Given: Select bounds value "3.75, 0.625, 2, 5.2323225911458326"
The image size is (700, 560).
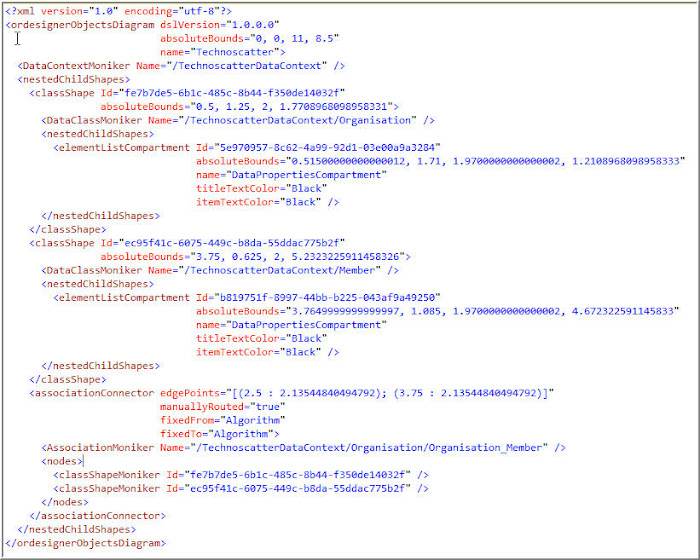Looking at the screenshot, I should coord(297,257).
